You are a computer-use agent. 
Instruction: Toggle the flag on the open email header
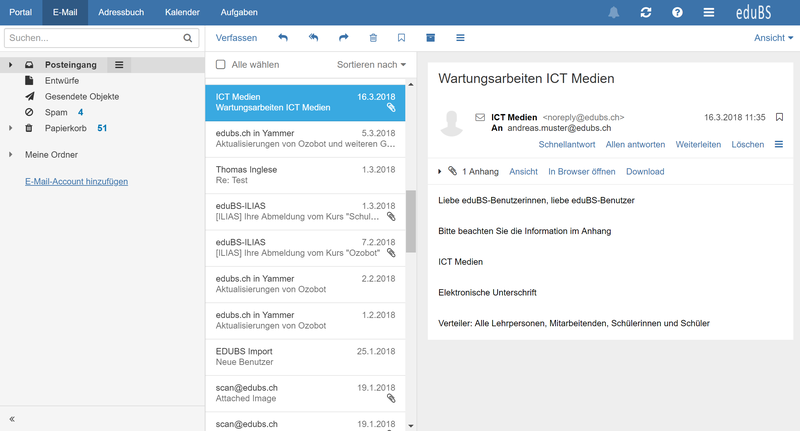point(779,117)
